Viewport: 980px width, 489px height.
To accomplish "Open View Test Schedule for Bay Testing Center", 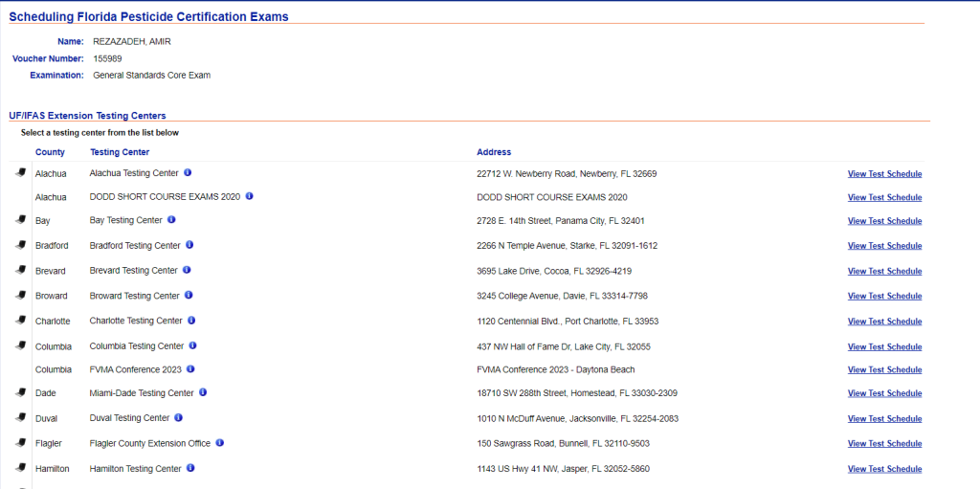I will tap(884, 221).
